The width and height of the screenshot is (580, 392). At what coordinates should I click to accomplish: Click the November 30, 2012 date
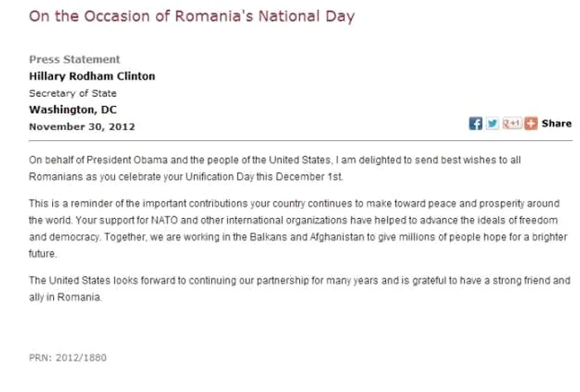point(82,127)
